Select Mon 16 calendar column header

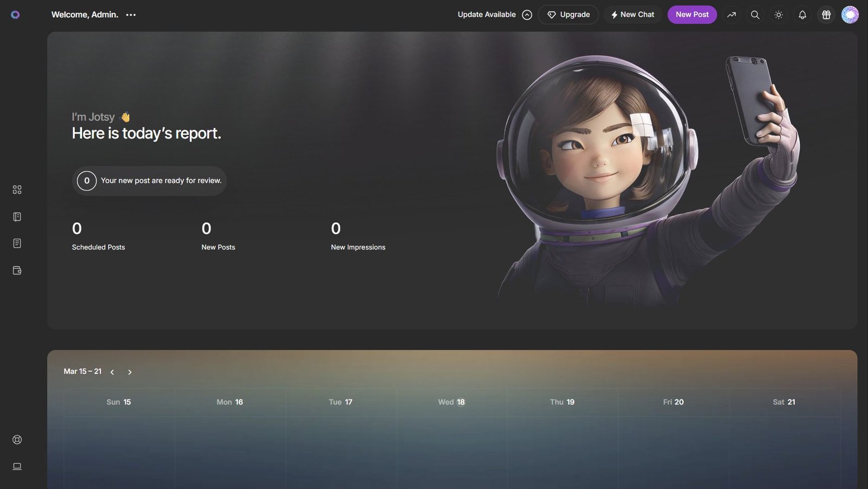pos(229,402)
